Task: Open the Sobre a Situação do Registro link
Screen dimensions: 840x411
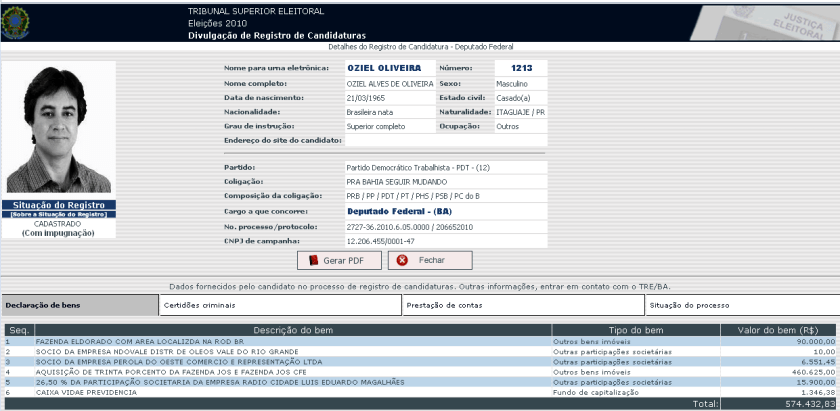Action: click(58, 215)
